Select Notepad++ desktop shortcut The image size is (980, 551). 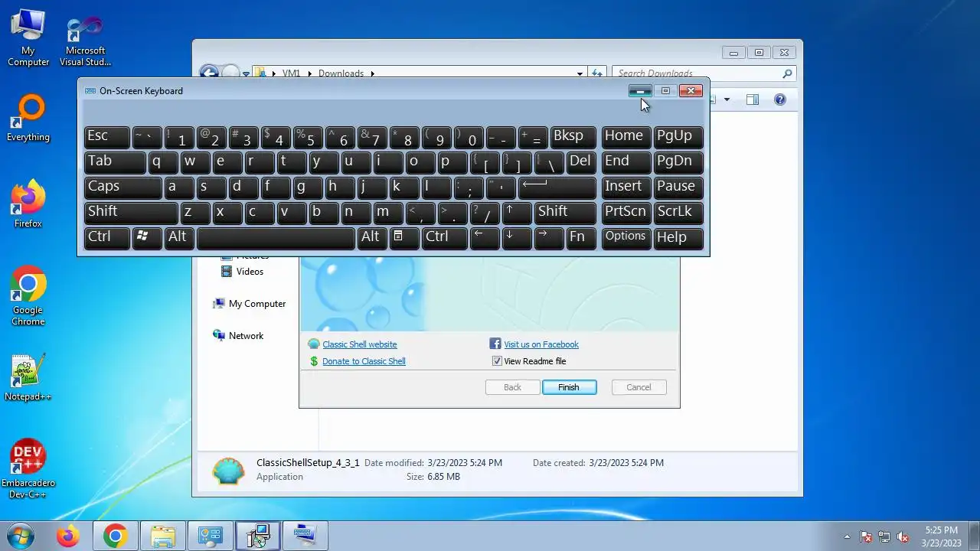(28, 377)
